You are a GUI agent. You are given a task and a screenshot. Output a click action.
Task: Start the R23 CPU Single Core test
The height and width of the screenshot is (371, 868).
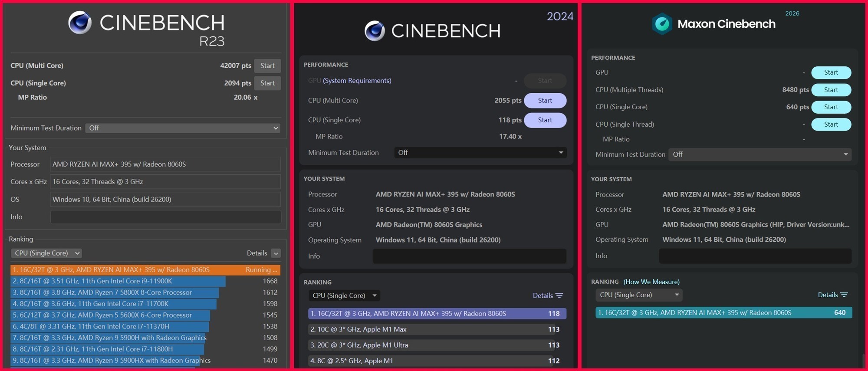point(267,83)
